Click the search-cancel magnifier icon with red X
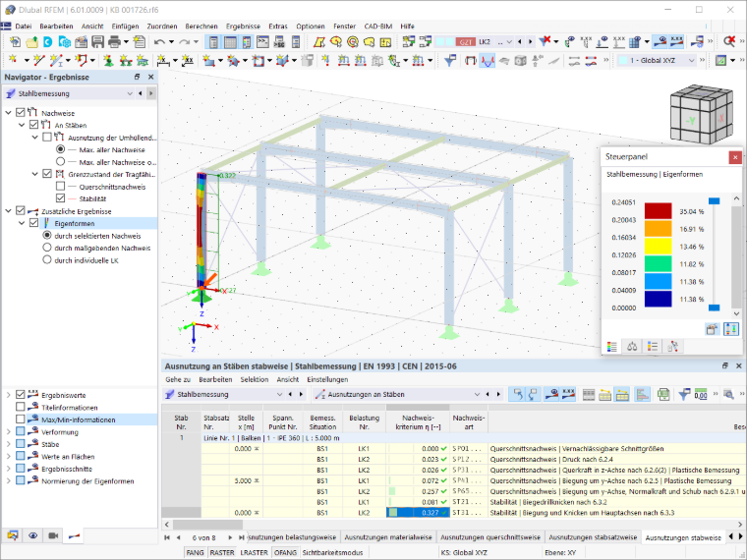This screenshot has height=560, width=747. click(729, 42)
